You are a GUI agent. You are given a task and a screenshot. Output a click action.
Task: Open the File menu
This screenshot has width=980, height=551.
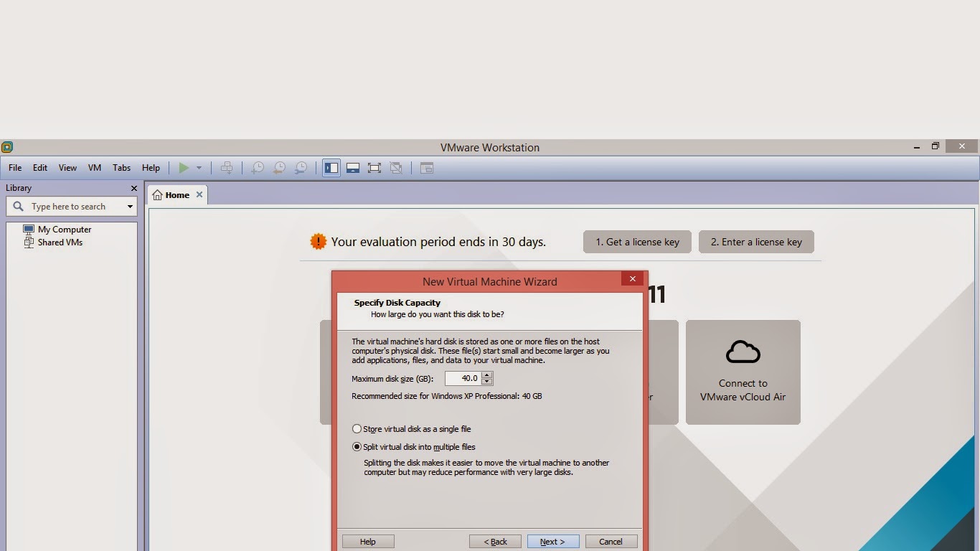15,168
